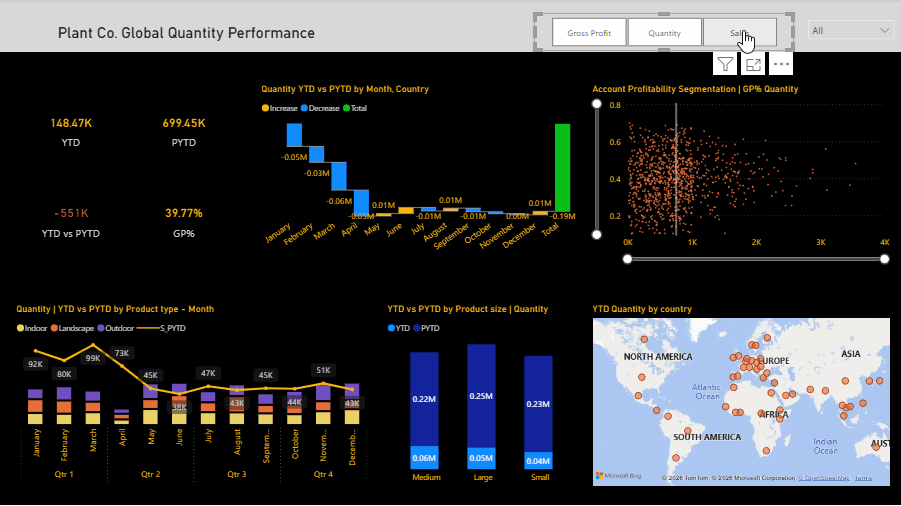901x506 pixels.
Task: Toggle the Outdoor legend item
Action: 115,329
